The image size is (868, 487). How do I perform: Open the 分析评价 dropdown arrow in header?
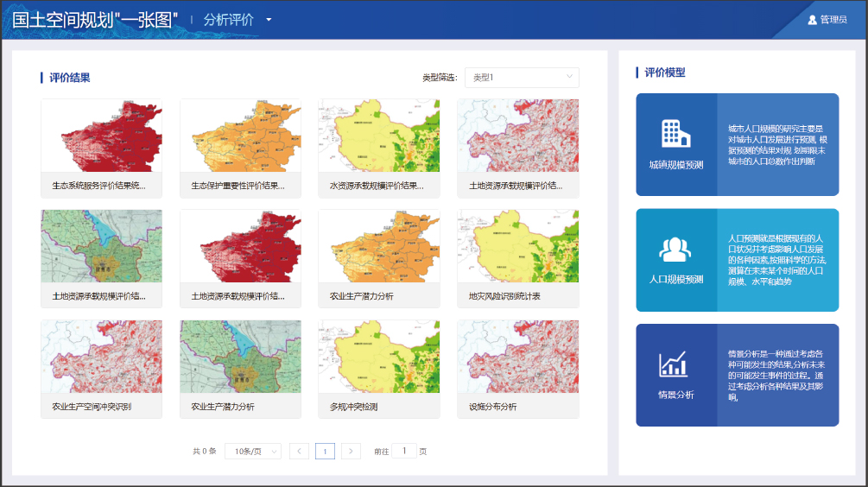click(x=269, y=20)
